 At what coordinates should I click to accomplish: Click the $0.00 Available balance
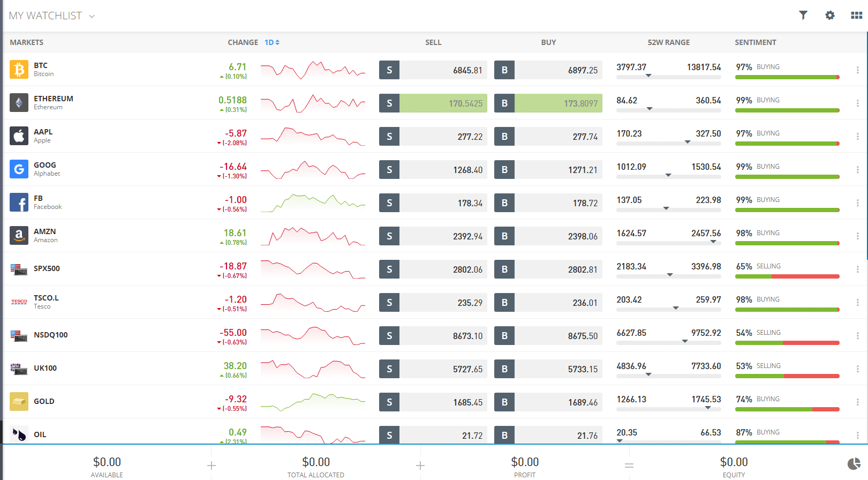[107, 462]
